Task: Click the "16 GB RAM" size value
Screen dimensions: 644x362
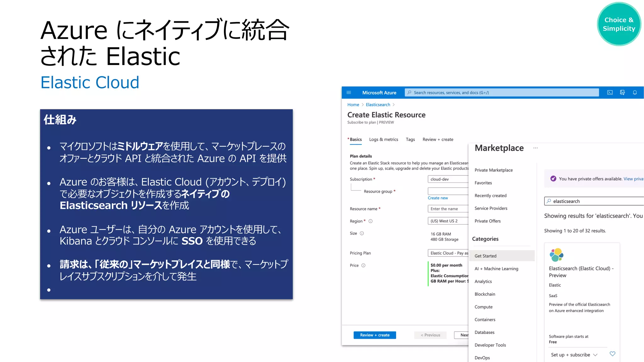Action: click(x=441, y=234)
